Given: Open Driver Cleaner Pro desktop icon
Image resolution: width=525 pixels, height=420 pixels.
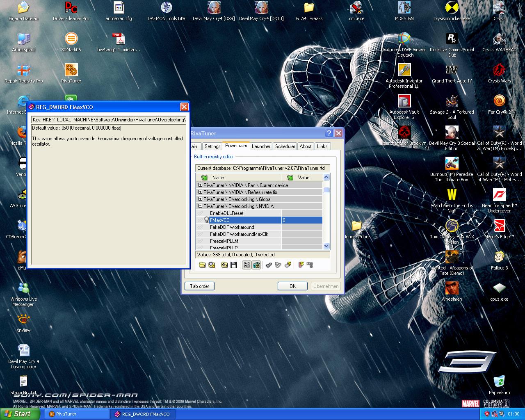Looking at the screenshot, I should pos(71,11).
